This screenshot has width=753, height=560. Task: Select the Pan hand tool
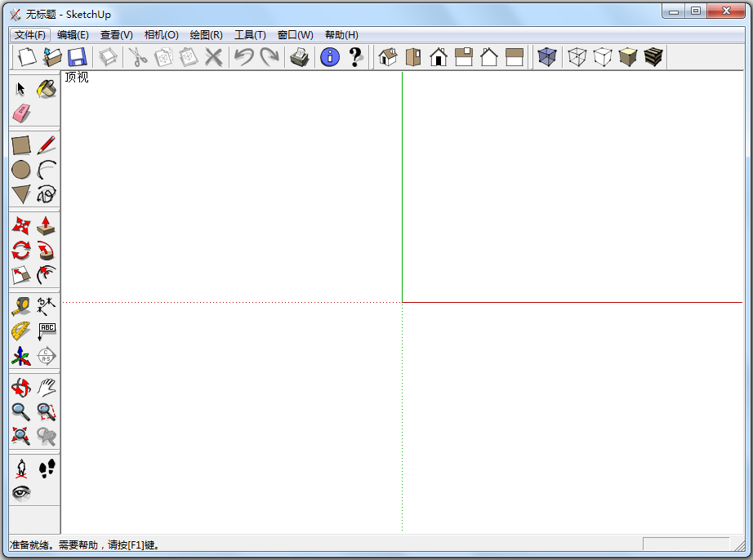[47, 386]
